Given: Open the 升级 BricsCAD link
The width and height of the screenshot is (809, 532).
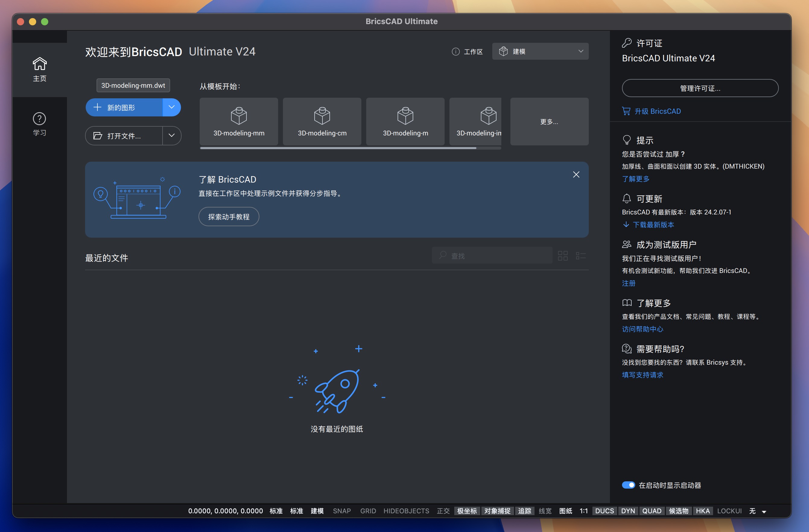Looking at the screenshot, I should [657, 111].
